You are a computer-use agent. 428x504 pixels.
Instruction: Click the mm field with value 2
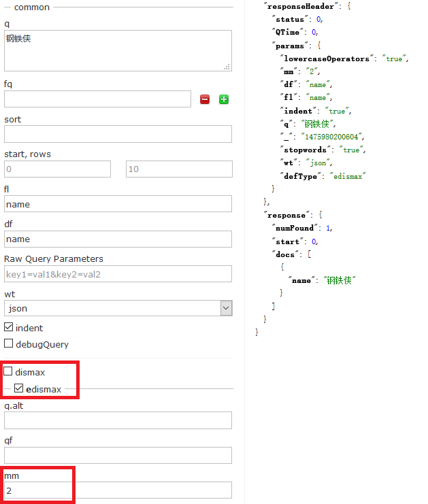118,490
